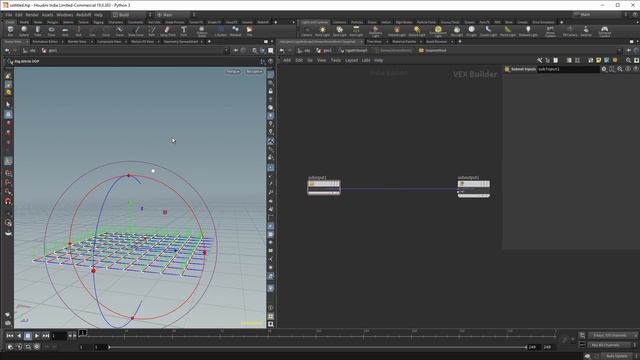
Task: Expand the scene view path dropdown arrow
Action: 227,50
